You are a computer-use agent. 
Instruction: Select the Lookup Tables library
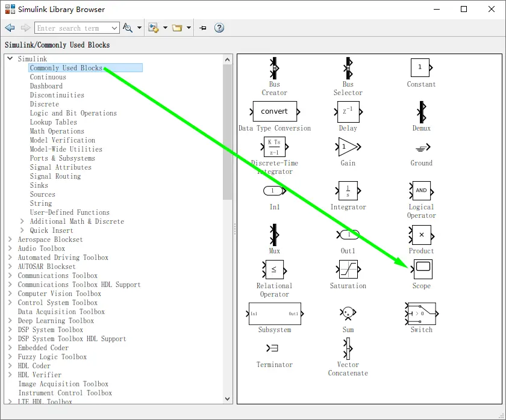point(54,122)
